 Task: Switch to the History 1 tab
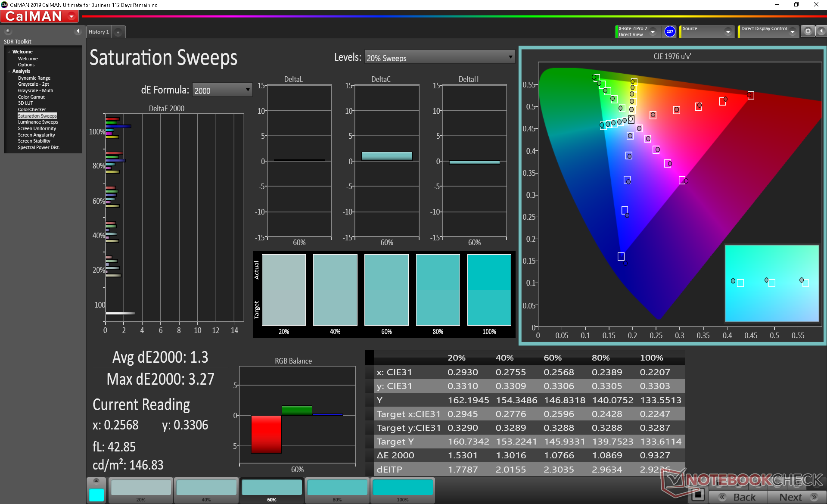[x=99, y=32]
